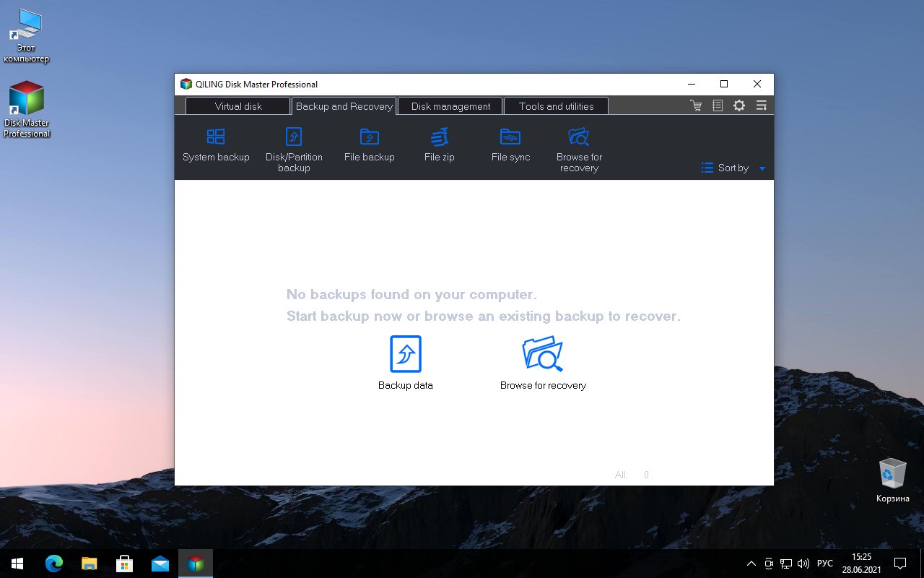Click the QILING app title icon

[x=186, y=84]
